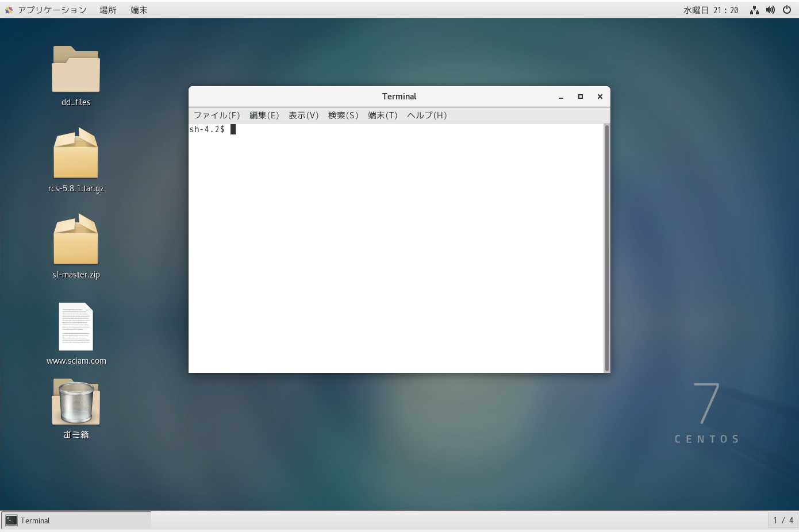Open the dd_files folder icon

76,70
